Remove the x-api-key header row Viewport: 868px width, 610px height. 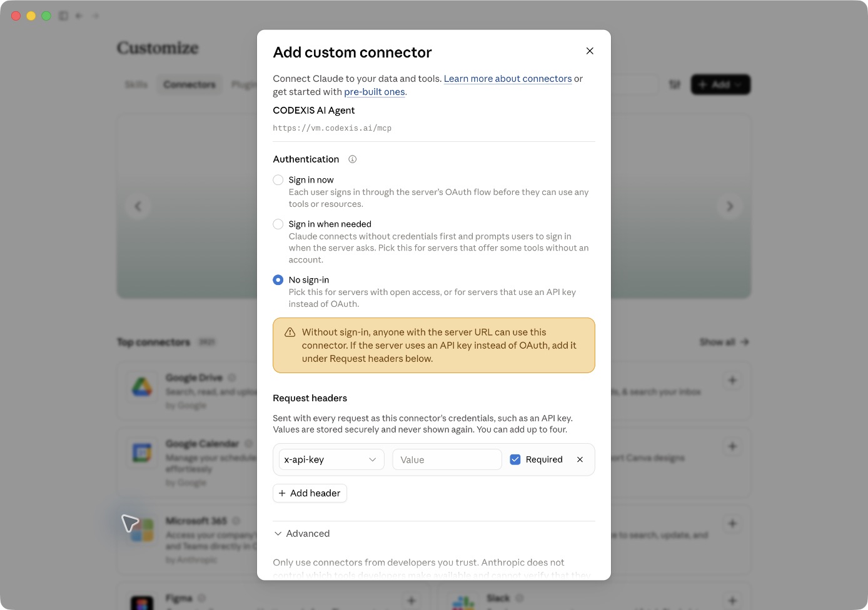point(580,459)
